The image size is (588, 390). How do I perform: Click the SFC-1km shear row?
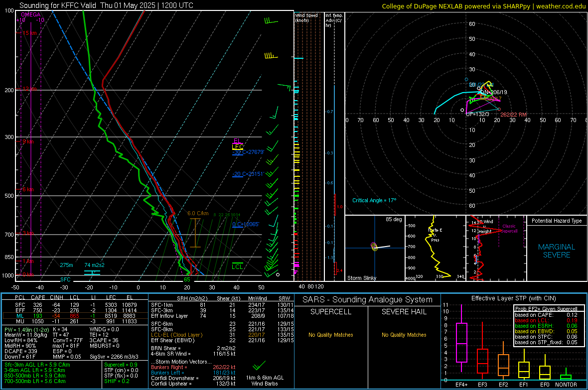[x=222, y=305]
